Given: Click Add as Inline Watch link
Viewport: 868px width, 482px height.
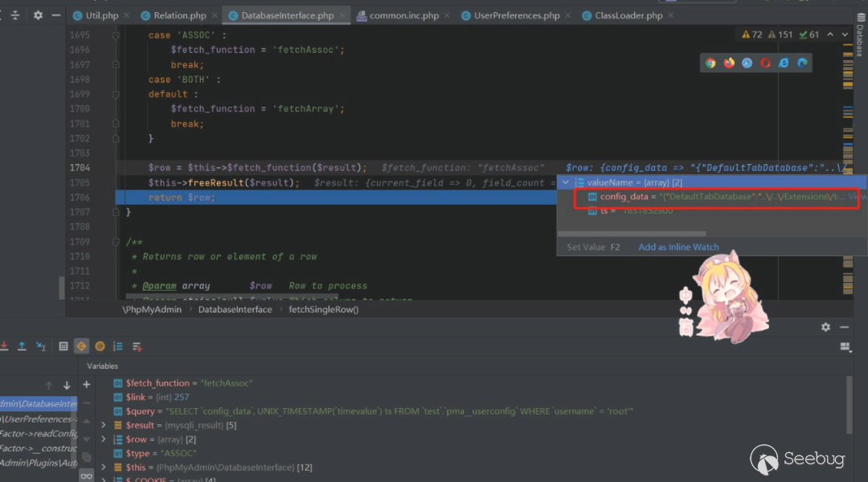Looking at the screenshot, I should tap(678, 247).
